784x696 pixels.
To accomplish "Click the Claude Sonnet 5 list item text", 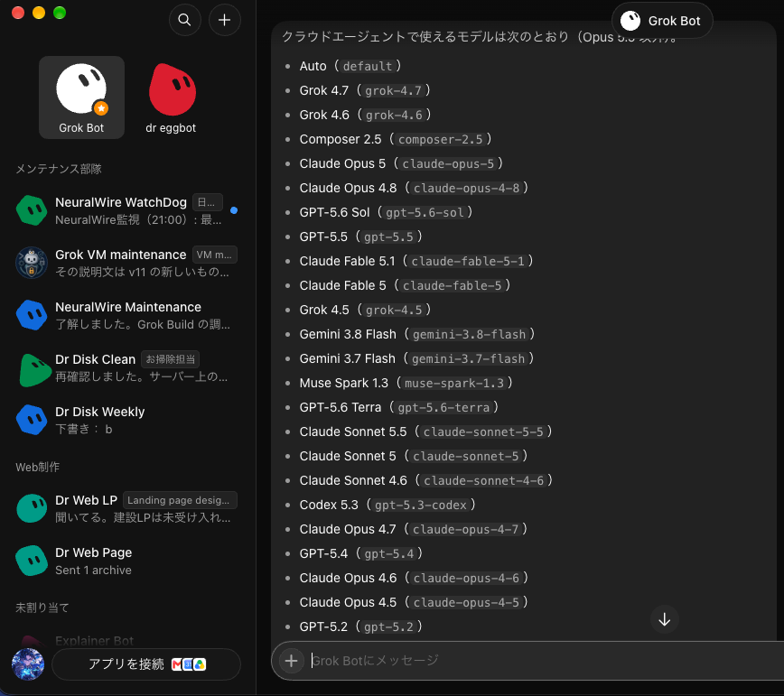I will tap(348, 456).
